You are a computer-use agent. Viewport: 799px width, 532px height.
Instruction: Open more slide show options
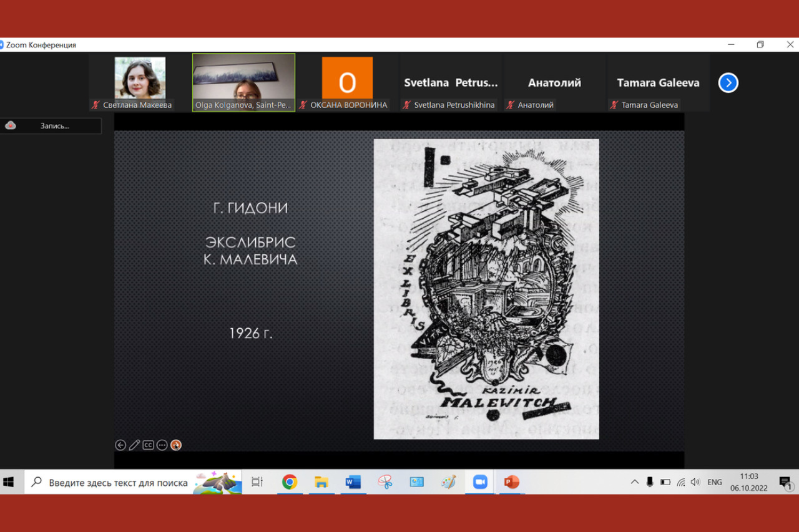[162, 445]
